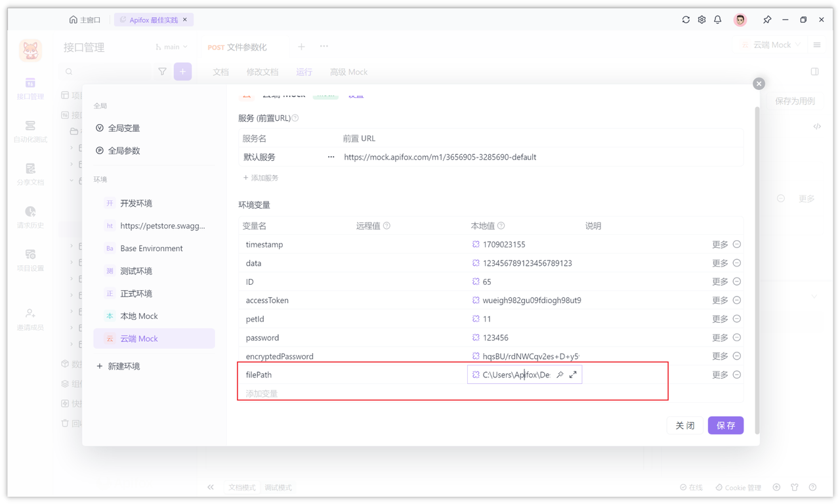
Task: Collapse sidebar with double chevron icon
Action: click(211, 487)
